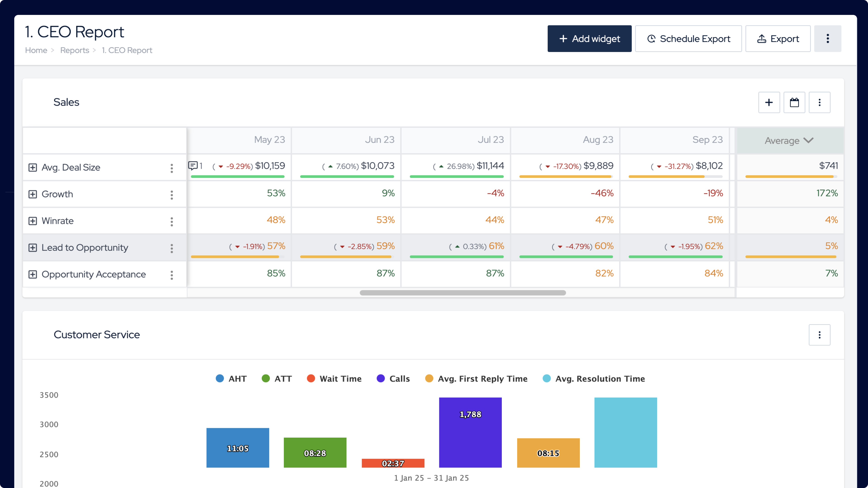Open the calendar date picker in Sales
The height and width of the screenshot is (488, 868).
794,102
